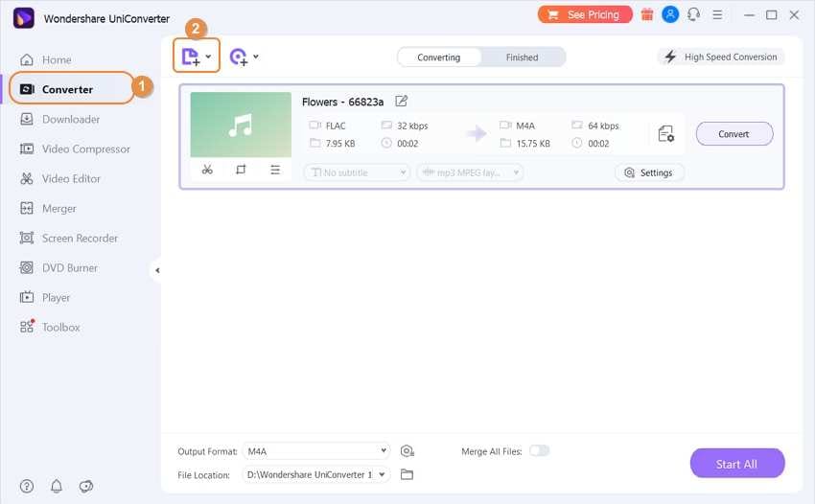This screenshot has height=504, width=815.
Task: Collapse the sidebar with the arrow handle
Action: click(157, 270)
